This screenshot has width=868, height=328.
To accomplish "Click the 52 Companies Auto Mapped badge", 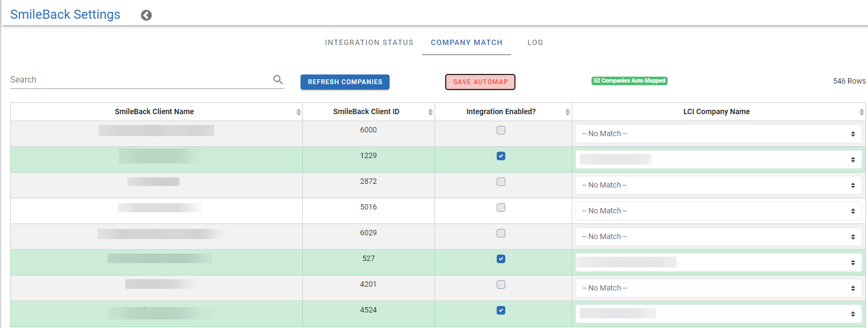I will [x=630, y=81].
